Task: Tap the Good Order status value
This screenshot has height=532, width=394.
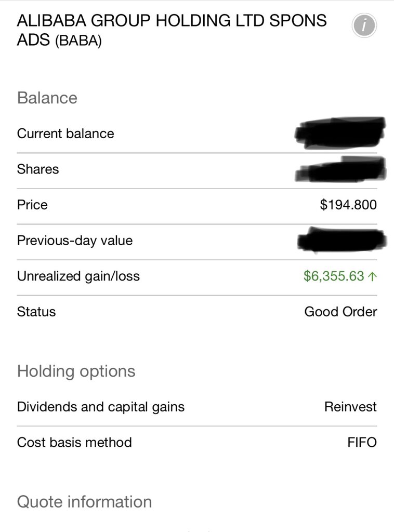Action: coord(340,312)
